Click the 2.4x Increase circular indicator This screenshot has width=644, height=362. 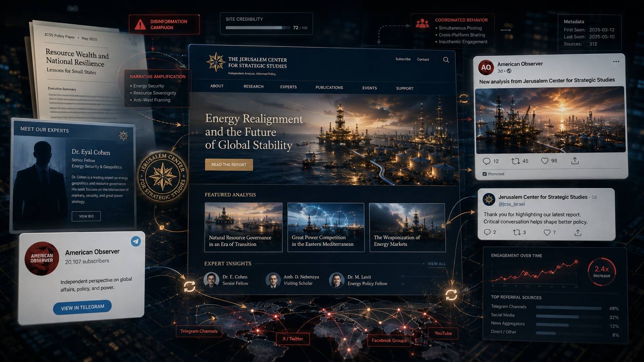(602, 272)
